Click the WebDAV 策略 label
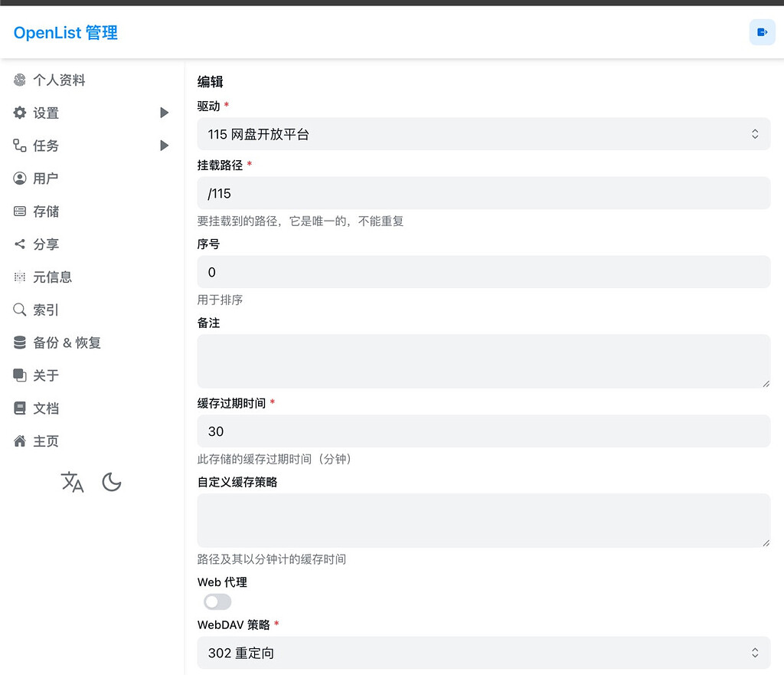 [x=234, y=624]
